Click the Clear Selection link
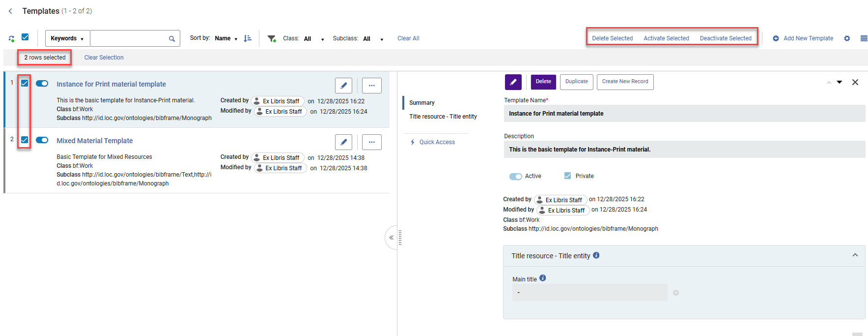Screen dimensions: 868x336 (104, 58)
